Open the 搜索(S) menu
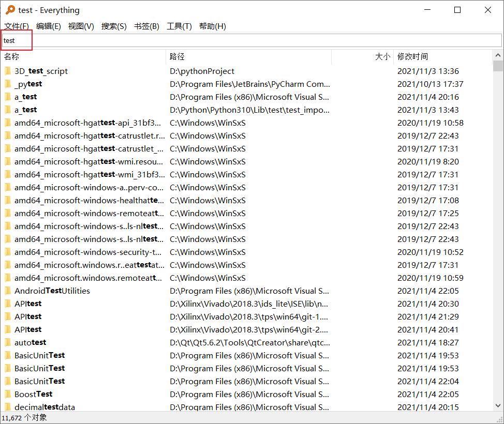Viewport: 504px width, 424px height. [113, 26]
